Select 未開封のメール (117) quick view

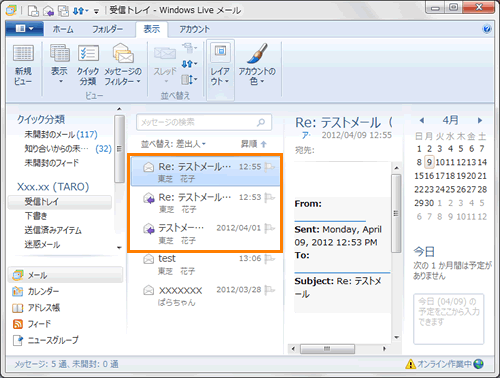tap(61, 134)
